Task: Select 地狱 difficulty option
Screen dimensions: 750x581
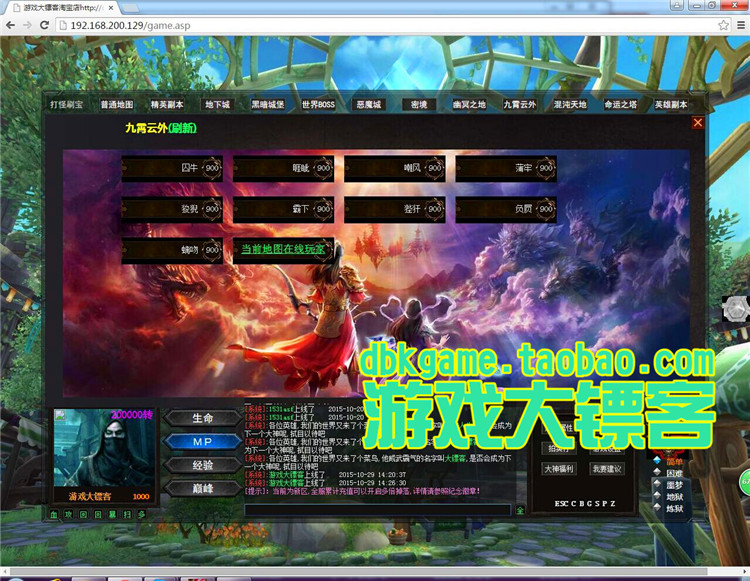Action: pos(674,497)
